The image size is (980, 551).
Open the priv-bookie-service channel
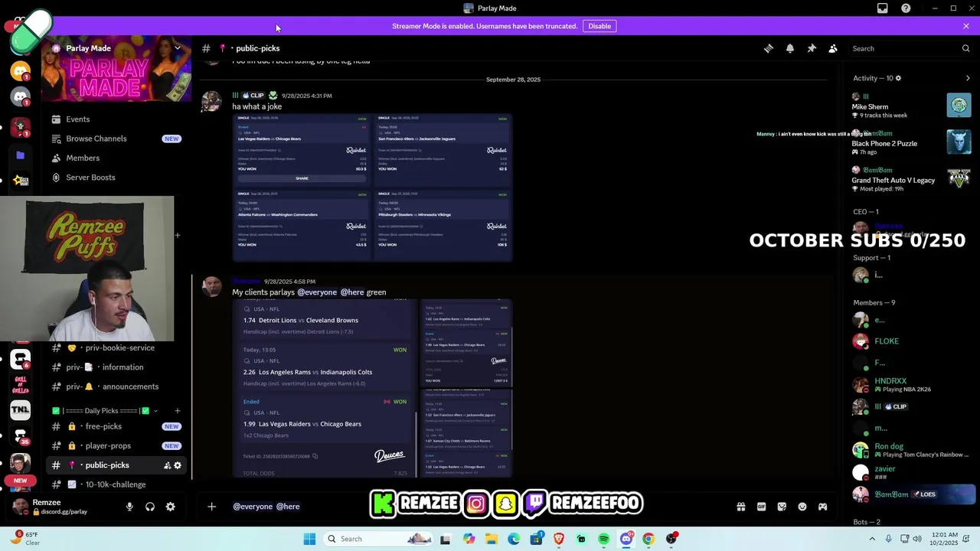115,347
